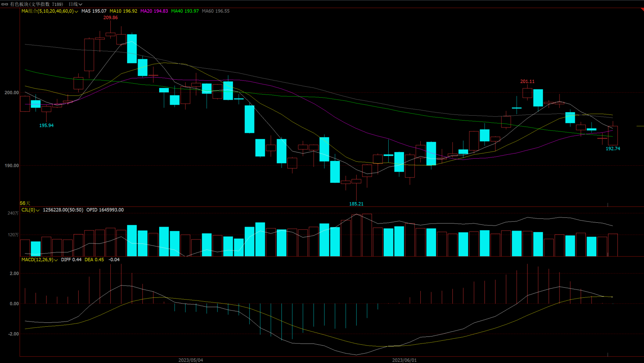
Task: Click the 195.94 low price label
Action: pos(47,126)
